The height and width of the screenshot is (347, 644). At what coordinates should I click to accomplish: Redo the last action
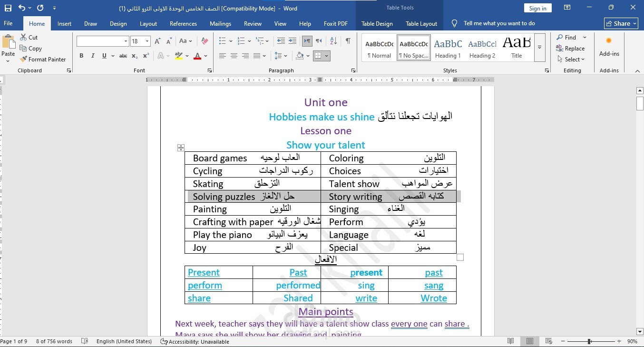(40, 8)
